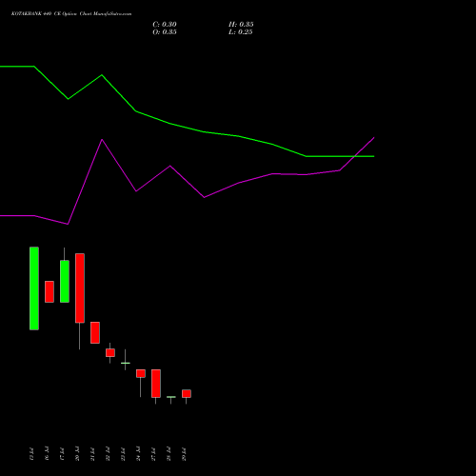Select the red candle above 24 Jul

tap(141, 373)
